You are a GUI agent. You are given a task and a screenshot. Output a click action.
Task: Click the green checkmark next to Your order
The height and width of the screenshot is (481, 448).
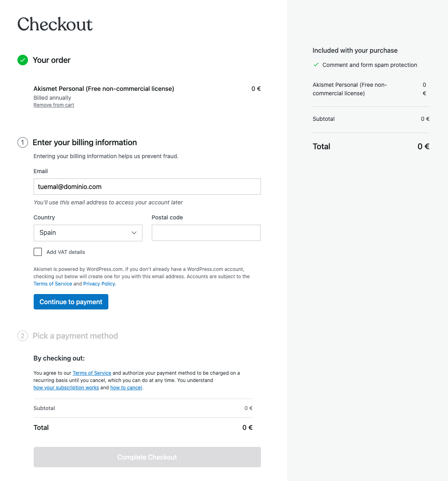pos(23,60)
